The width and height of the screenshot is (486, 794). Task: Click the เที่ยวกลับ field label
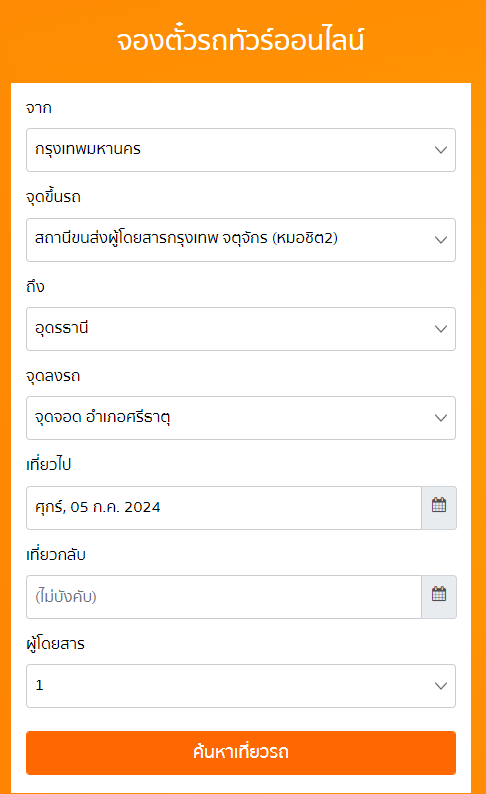point(56,554)
